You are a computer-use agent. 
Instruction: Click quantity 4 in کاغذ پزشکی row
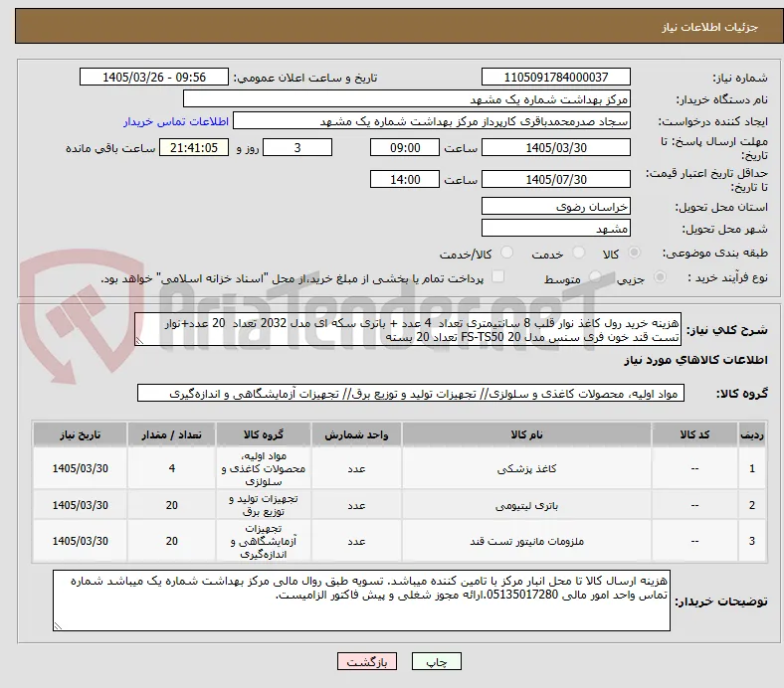171,468
